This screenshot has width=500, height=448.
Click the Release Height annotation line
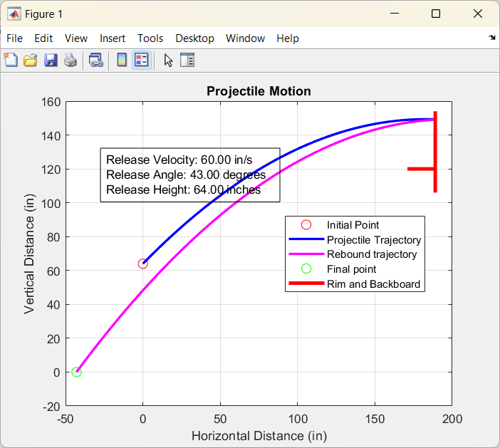183,189
